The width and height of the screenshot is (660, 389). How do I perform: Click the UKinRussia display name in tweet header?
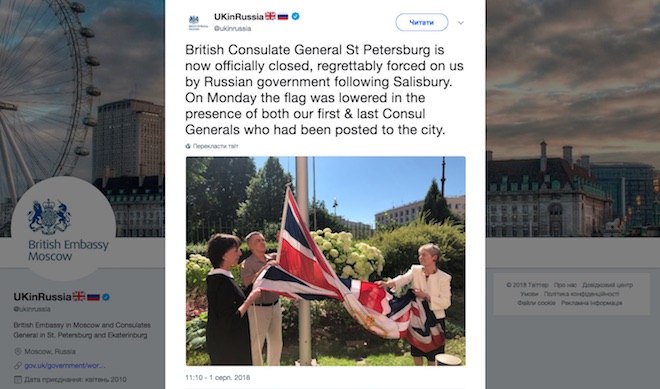click(x=239, y=16)
